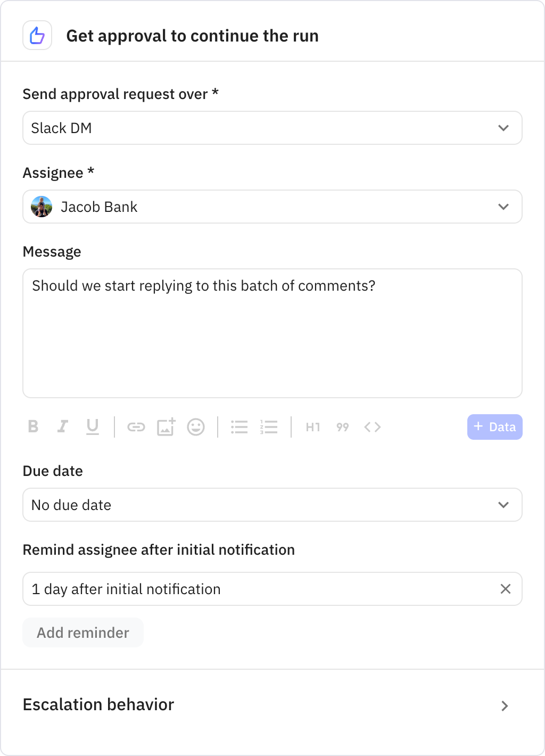
Task: Click the Add reminder button
Action: pyautogui.click(x=82, y=632)
